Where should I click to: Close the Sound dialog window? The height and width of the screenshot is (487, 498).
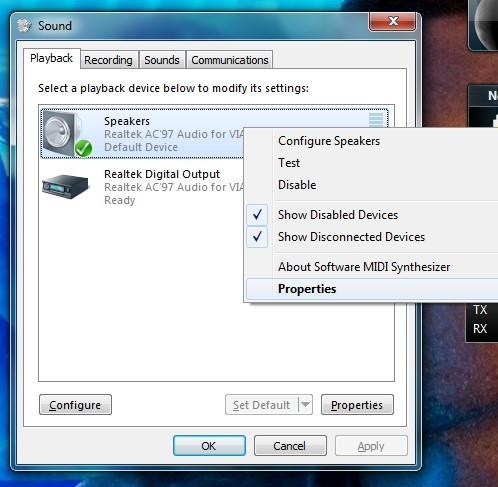[393, 21]
